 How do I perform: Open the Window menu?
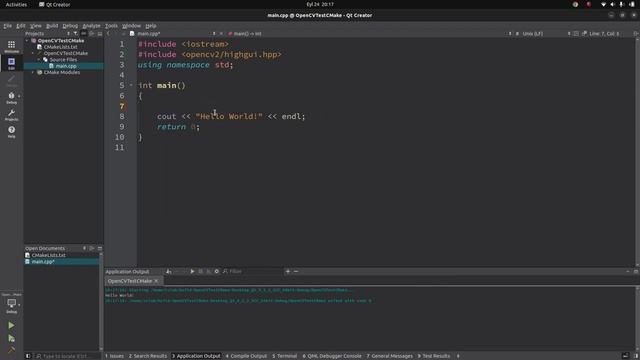click(131, 26)
